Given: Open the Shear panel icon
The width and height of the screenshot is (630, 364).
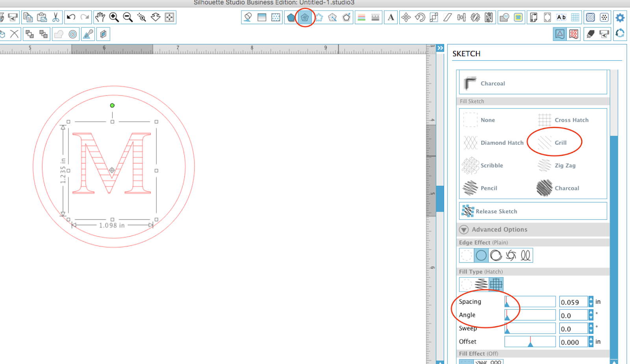Looking at the screenshot, I should pyautogui.click(x=447, y=17).
